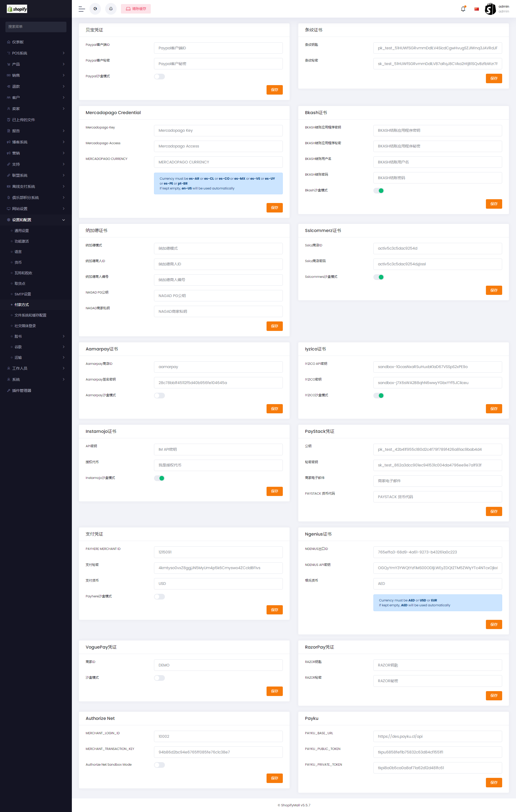
Task: Click the printer icon in the top bar
Action: coord(111,9)
